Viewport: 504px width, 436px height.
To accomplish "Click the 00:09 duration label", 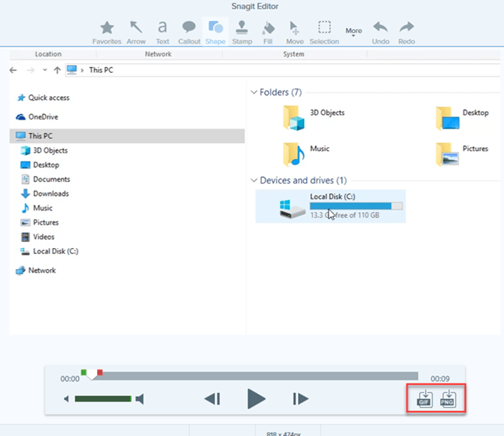I will (x=440, y=379).
